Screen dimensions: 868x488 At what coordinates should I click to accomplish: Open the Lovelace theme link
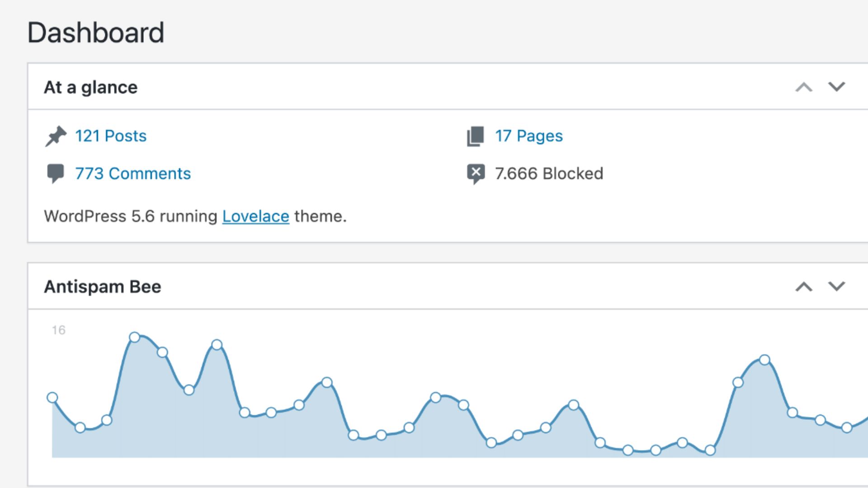click(x=255, y=216)
